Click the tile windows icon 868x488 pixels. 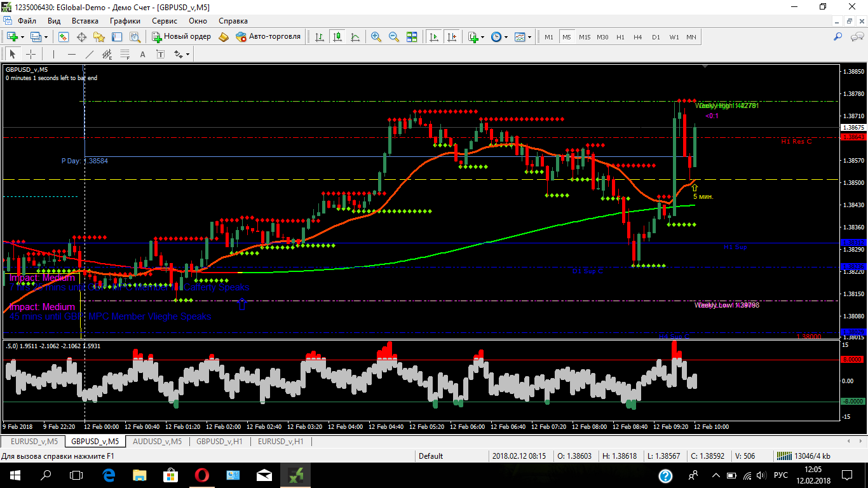click(412, 37)
